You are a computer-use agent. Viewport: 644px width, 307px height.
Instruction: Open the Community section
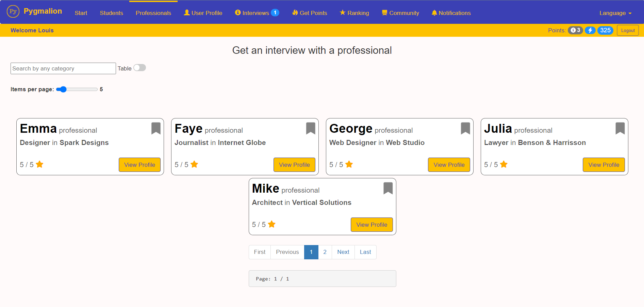[x=400, y=13]
